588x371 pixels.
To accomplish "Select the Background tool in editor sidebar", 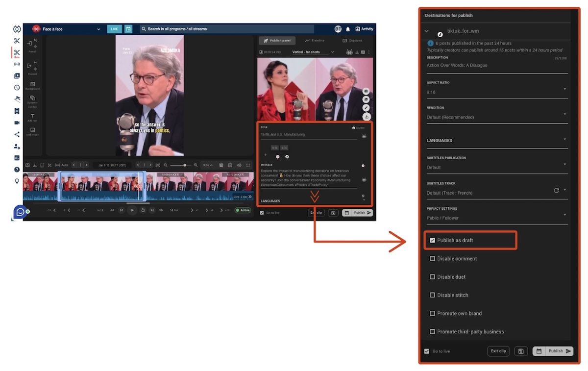I will pyautogui.click(x=32, y=85).
